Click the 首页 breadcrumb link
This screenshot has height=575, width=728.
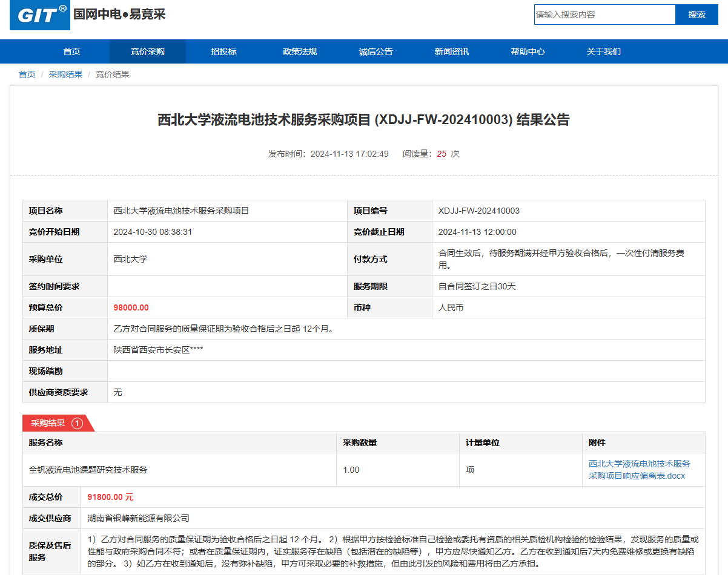[x=27, y=74]
